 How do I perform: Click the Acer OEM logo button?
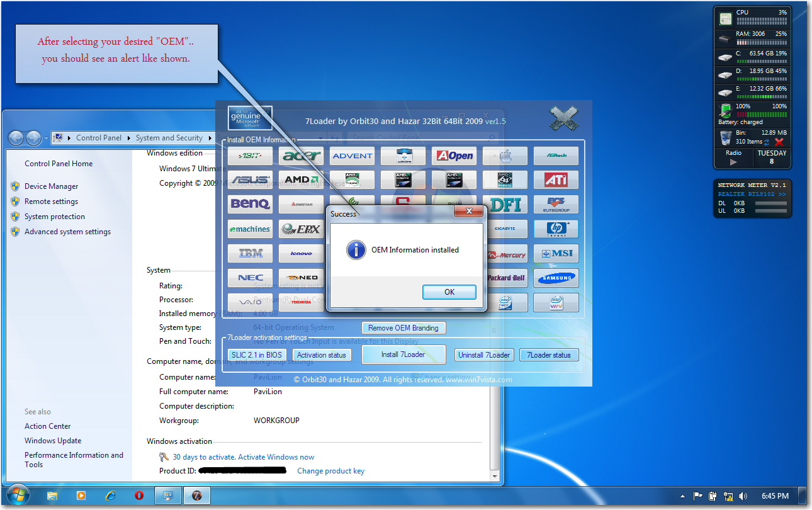tap(302, 156)
